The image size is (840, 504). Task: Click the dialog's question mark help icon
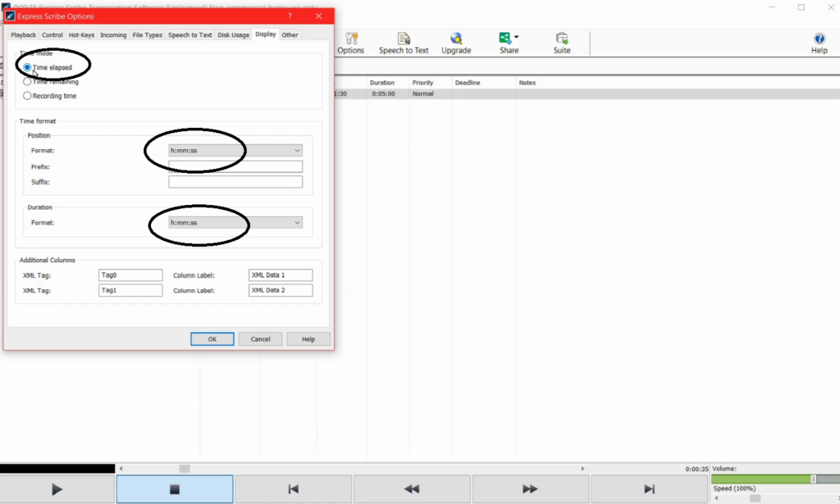290,16
